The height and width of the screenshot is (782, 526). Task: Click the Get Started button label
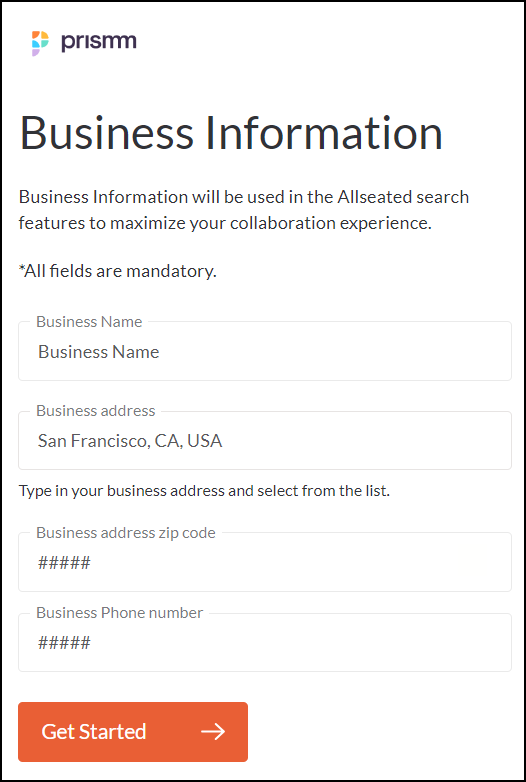point(94,732)
